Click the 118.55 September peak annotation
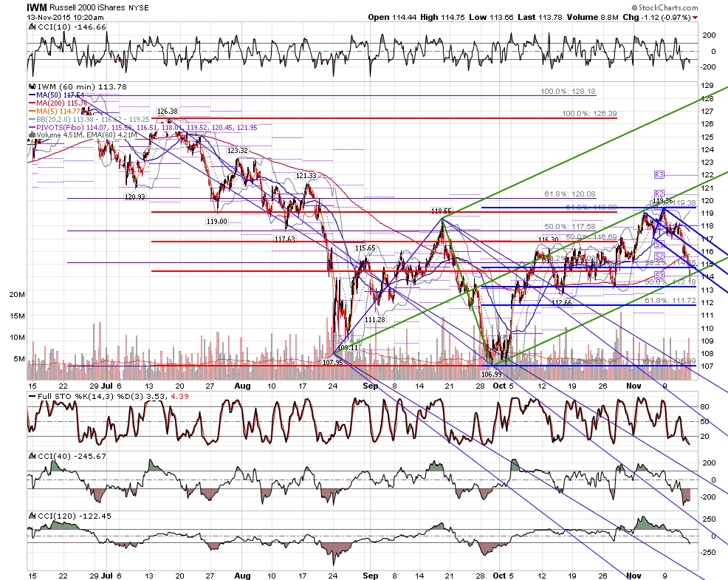The image size is (728, 580). [x=441, y=211]
